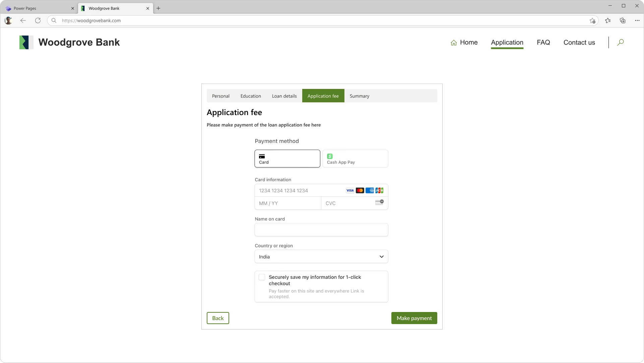Switch to the Summary tab

click(359, 96)
